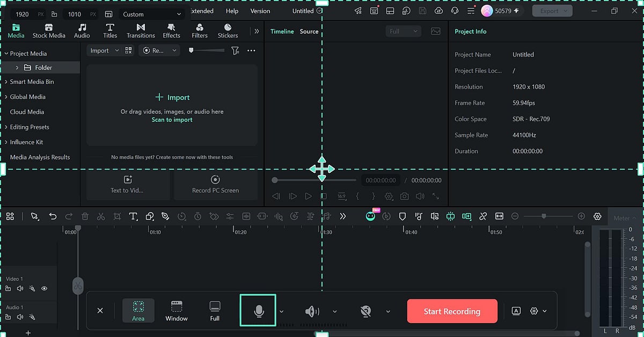The width and height of the screenshot is (644, 337).
Task: Toggle the microphone in the recorder bar
Action: point(259,311)
